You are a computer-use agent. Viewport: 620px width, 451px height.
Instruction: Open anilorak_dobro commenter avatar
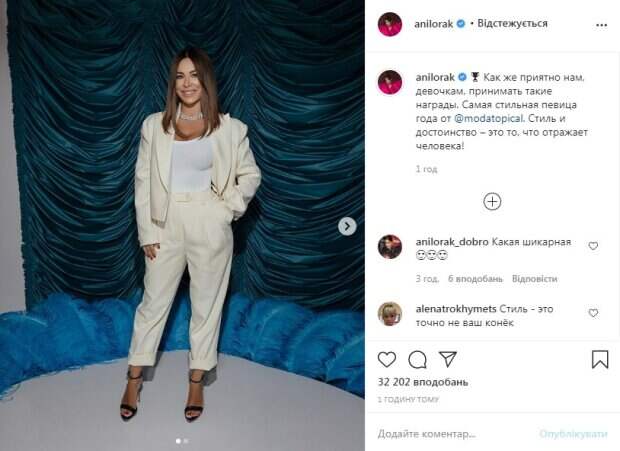tap(390, 247)
